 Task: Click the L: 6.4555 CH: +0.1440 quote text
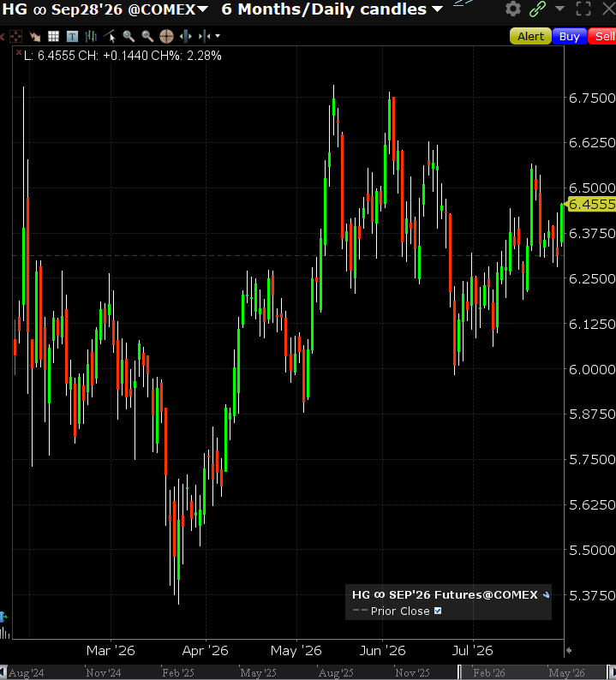(x=123, y=56)
